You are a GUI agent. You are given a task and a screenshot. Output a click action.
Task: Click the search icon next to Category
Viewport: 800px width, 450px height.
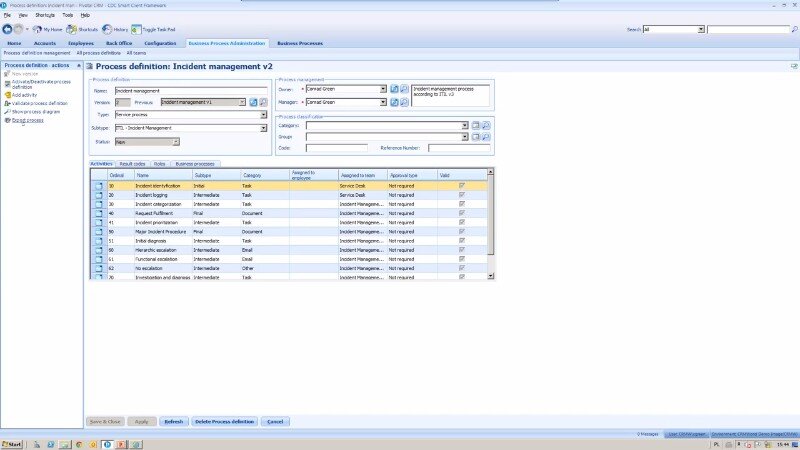(x=486, y=126)
